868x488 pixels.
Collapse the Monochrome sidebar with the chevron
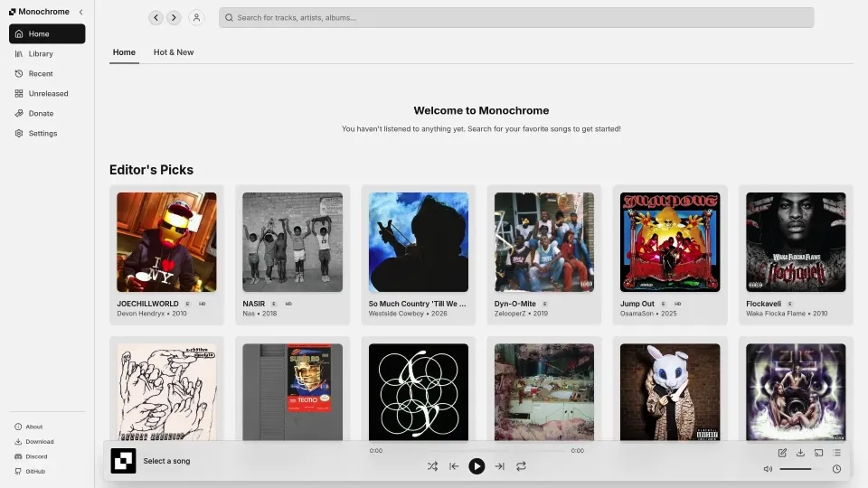[80, 12]
